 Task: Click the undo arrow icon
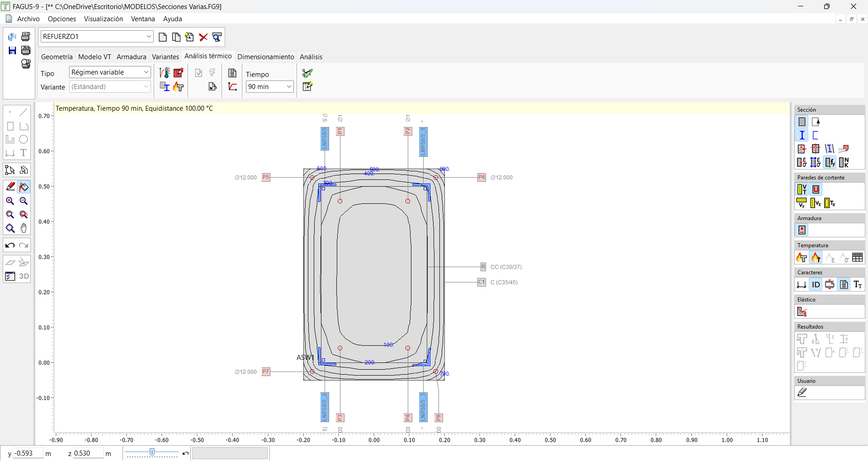click(10, 245)
